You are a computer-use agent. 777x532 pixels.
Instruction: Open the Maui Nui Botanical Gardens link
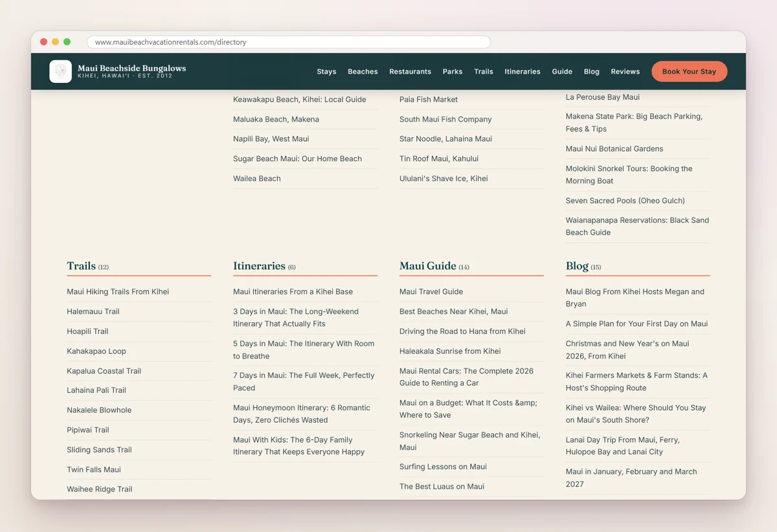point(614,149)
